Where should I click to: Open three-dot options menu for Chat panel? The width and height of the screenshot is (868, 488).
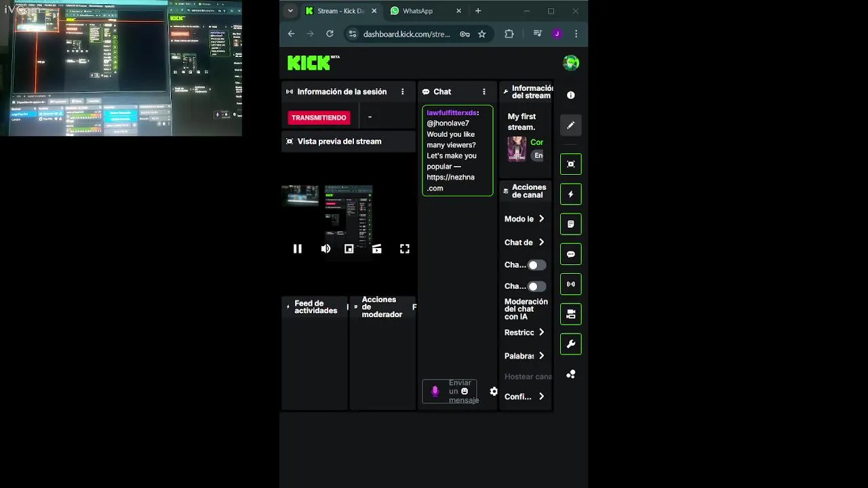tap(484, 91)
